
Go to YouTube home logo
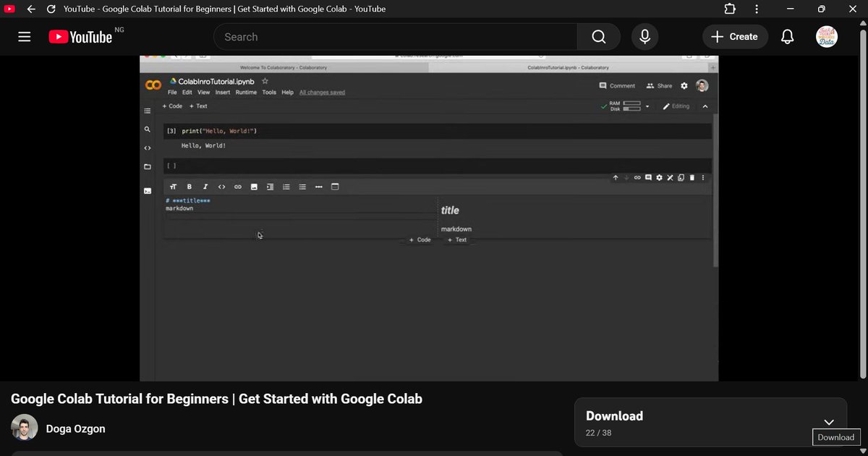click(x=80, y=37)
